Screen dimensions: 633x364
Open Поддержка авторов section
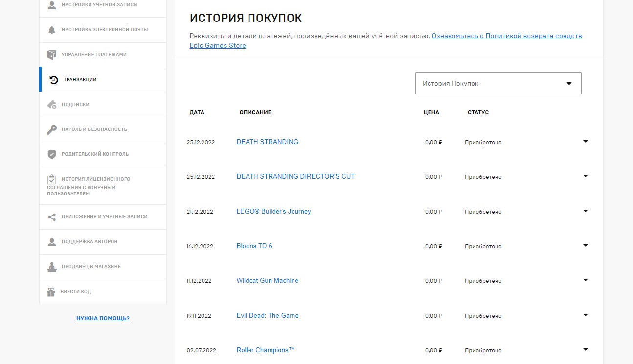[103, 242]
